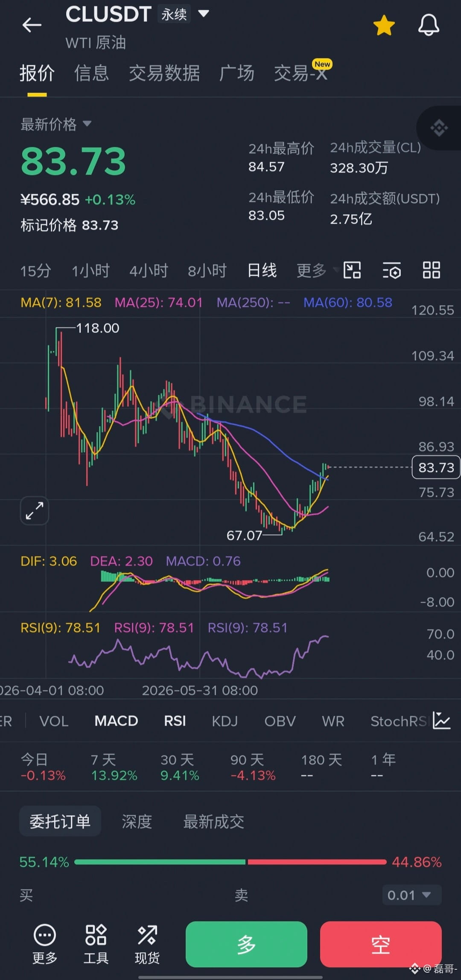The width and height of the screenshot is (461, 980).
Task: Open 工具 in bottom bar
Action: pyautogui.click(x=96, y=944)
